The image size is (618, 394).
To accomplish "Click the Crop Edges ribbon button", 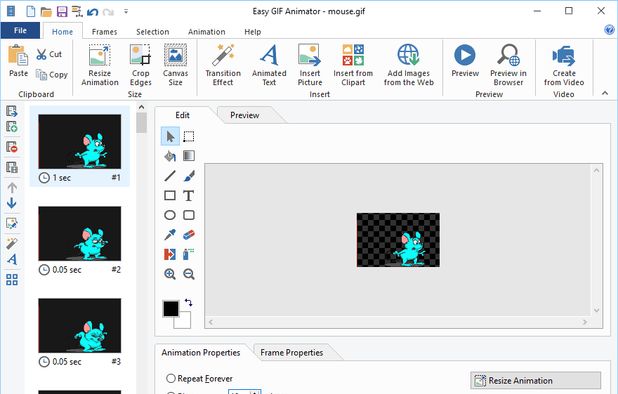I will click(140, 65).
